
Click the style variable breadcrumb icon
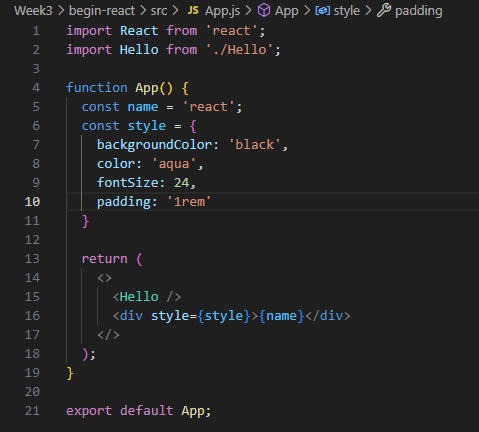[323, 11]
